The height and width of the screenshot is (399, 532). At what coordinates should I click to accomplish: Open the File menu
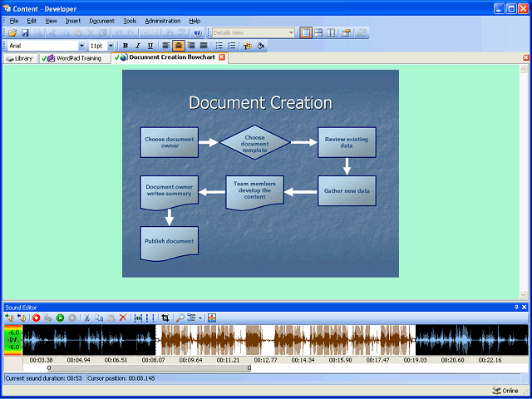click(x=14, y=21)
